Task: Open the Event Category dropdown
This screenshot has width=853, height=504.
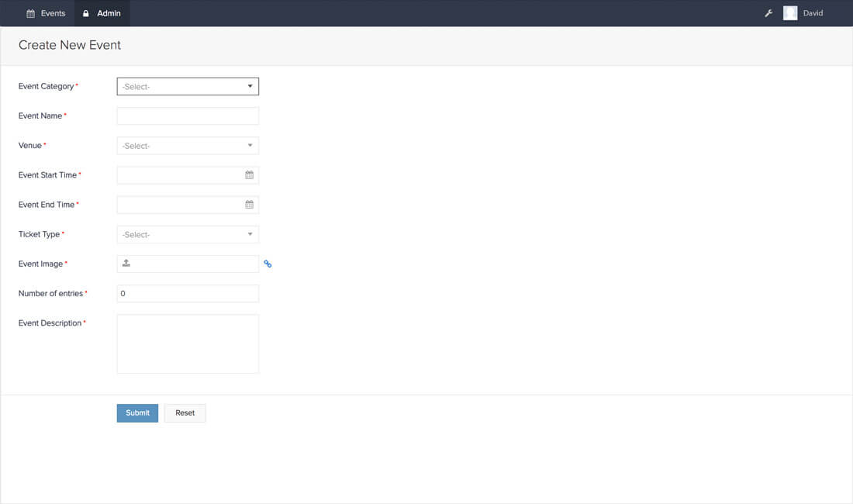Action: coord(187,86)
